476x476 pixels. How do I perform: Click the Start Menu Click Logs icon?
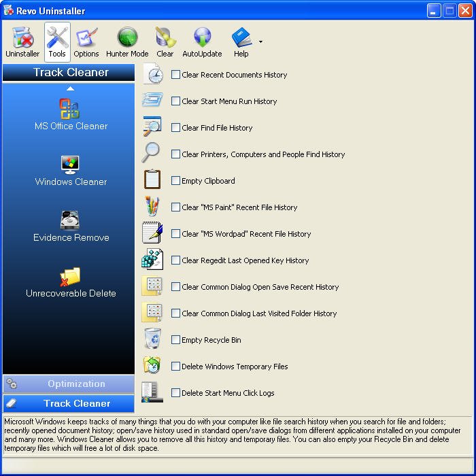[152, 392]
